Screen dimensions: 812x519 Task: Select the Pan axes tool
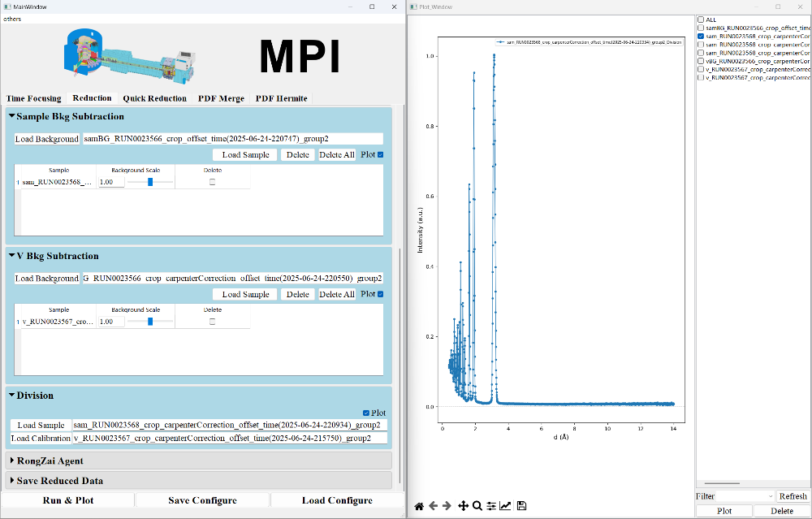coord(463,506)
